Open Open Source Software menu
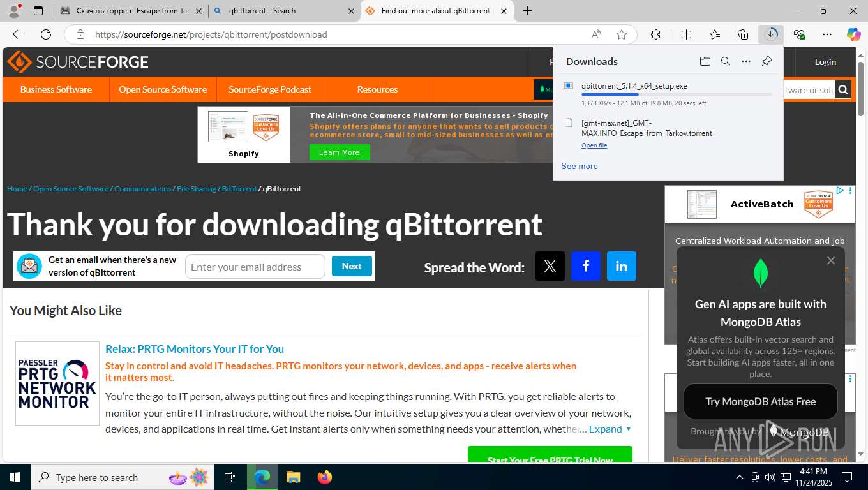868x490 pixels. 163,89
